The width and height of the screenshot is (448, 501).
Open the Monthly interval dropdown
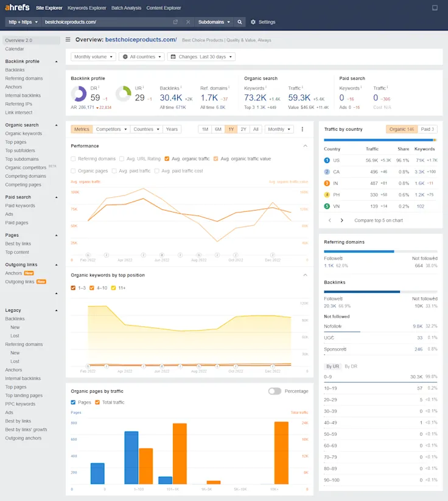coord(279,129)
